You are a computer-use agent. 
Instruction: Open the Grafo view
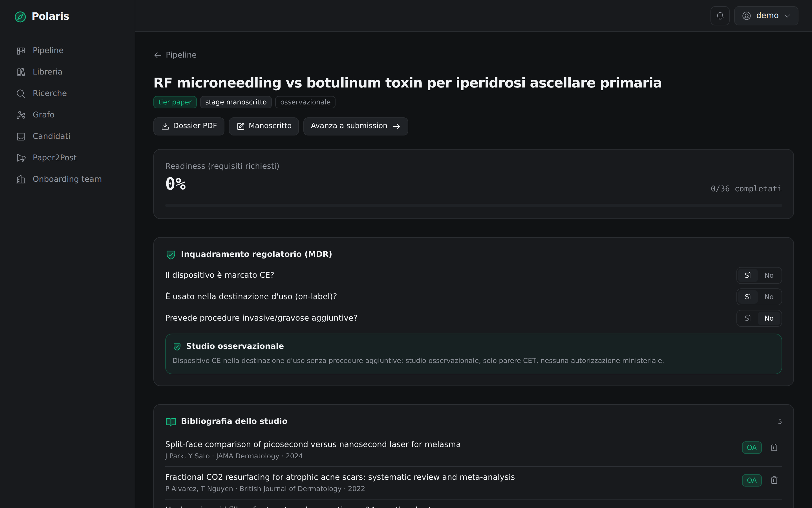pos(67,115)
